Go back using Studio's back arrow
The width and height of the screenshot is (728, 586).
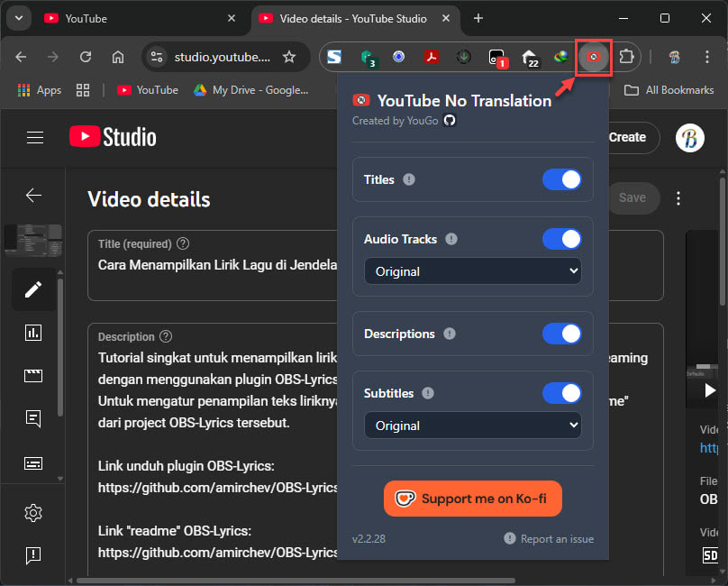33,195
